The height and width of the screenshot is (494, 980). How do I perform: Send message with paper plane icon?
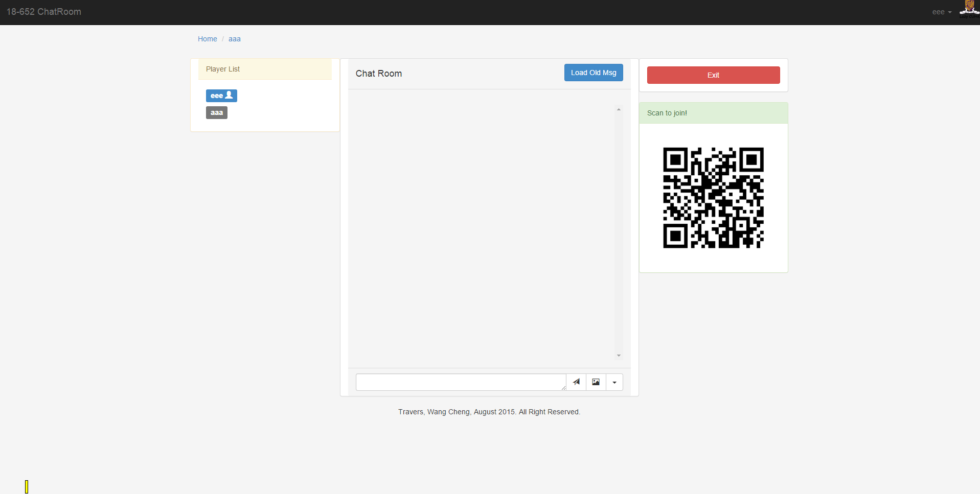(576, 382)
